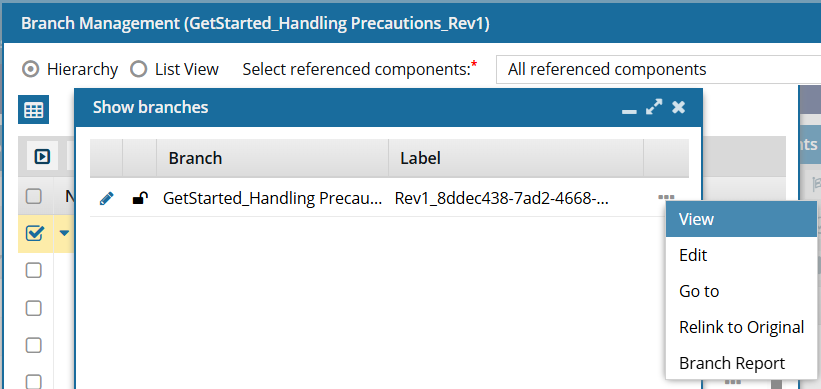
Task: Maximize the Show branches dialog
Action: tap(653, 107)
